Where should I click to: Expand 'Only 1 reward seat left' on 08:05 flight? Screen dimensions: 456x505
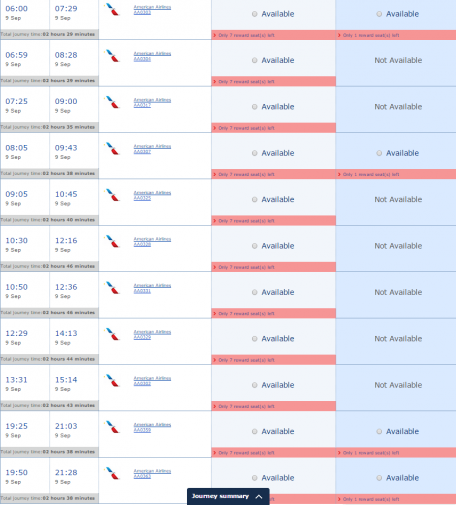pyautogui.click(x=368, y=174)
